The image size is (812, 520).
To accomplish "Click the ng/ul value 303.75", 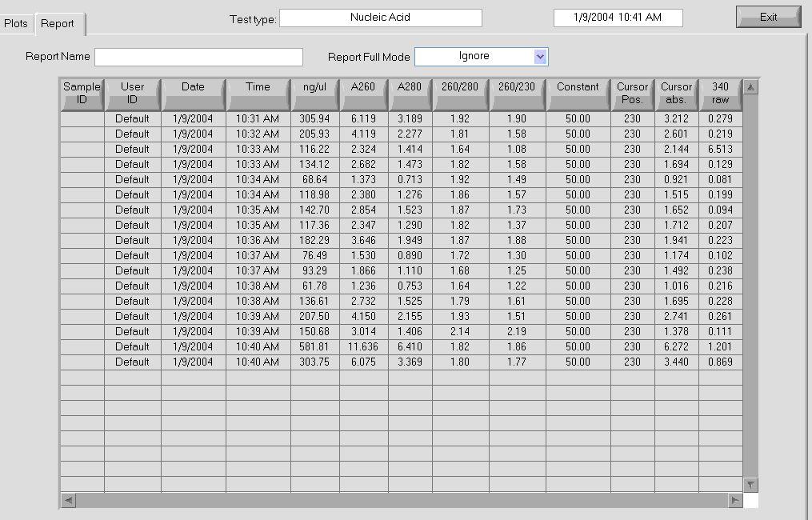I will 315,362.
